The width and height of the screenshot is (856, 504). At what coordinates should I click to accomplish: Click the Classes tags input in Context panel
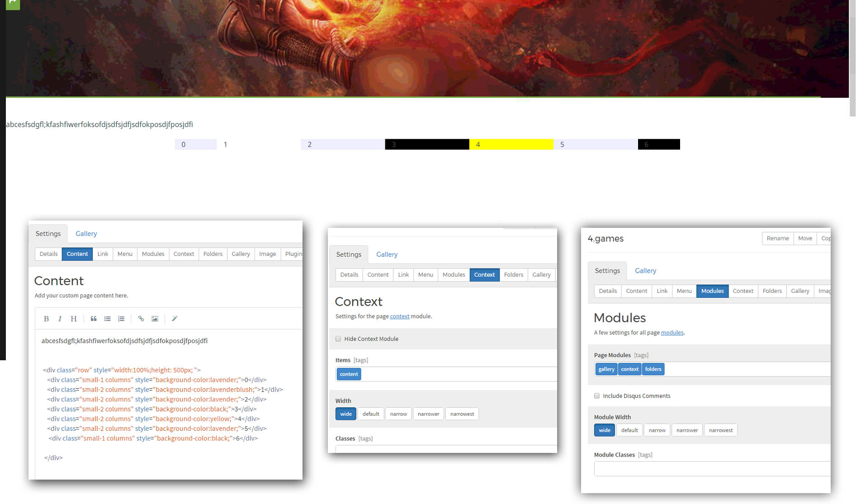(446, 449)
